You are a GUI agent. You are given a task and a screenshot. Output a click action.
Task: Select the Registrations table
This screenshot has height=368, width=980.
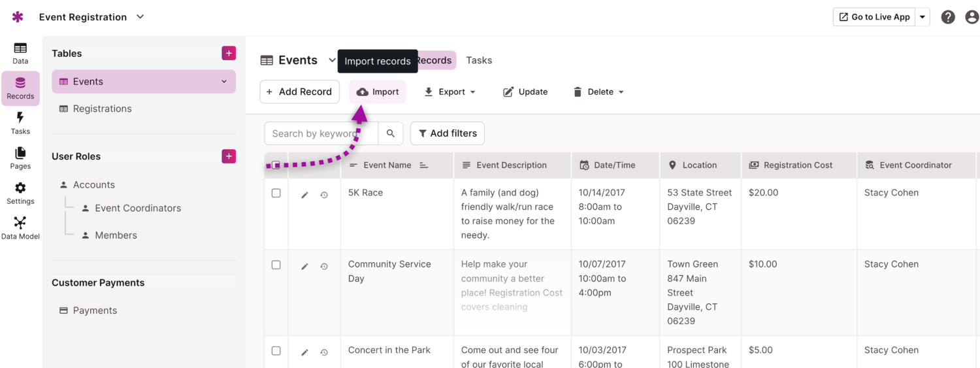click(x=102, y=109)
